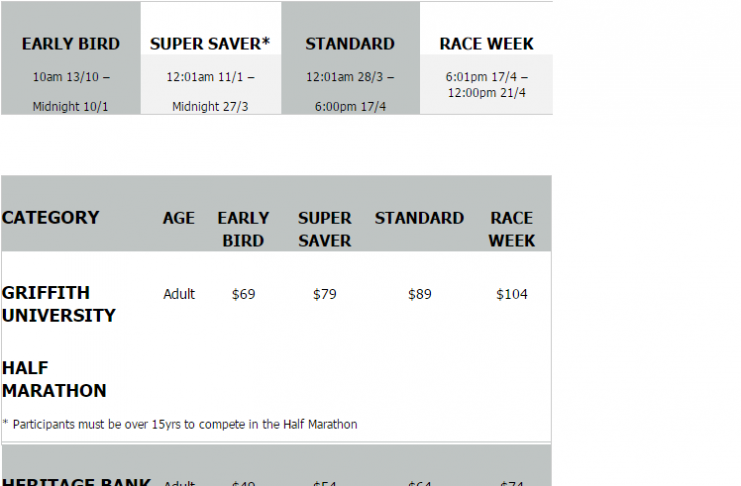Click the $69 early bird price

(243, 294)
